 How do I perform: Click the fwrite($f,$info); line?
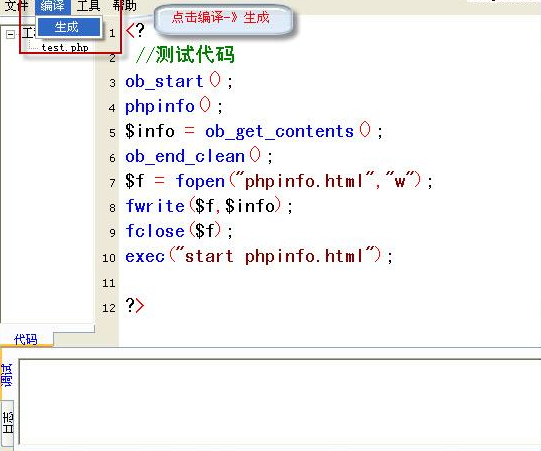(209, 206)
